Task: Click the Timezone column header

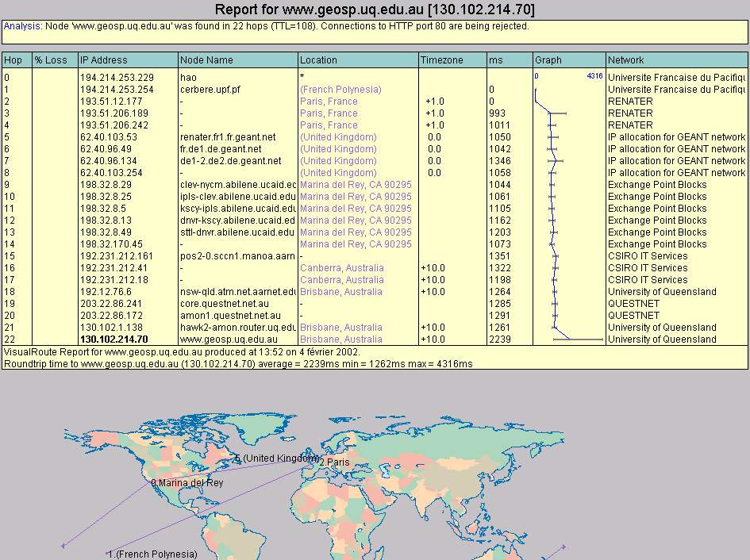Action: (x=442, y=60)
